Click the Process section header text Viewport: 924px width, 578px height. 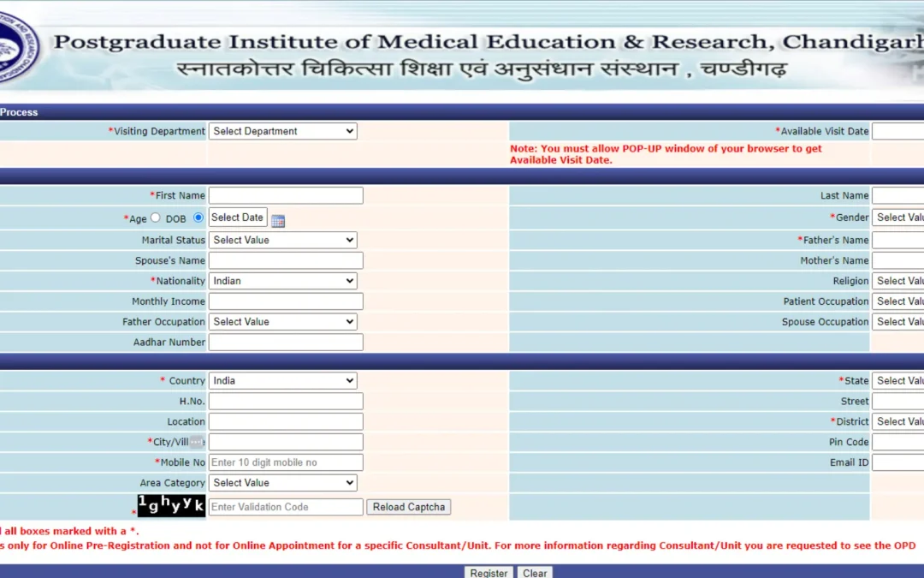pos(19,112)
